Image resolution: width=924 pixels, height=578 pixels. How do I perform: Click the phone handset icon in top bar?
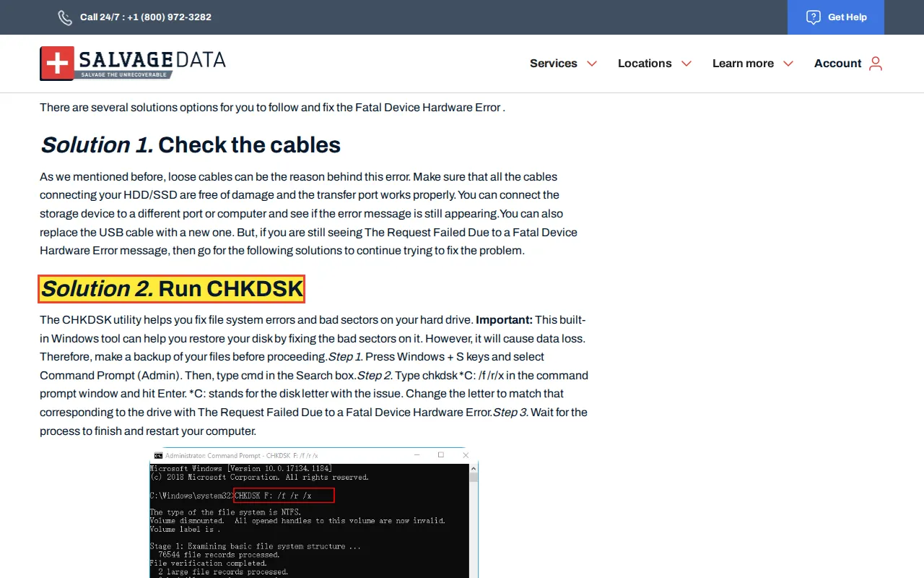point(65,17)
